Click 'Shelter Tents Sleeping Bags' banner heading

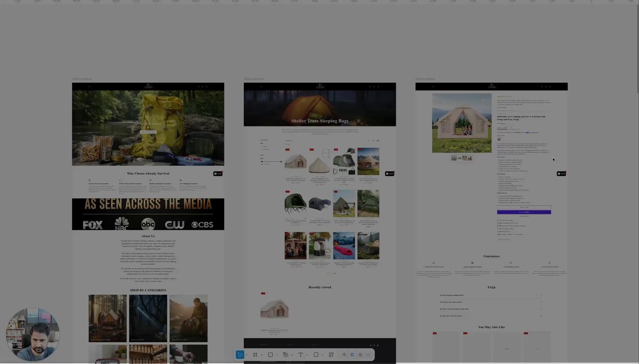click(x=320, y=121)
